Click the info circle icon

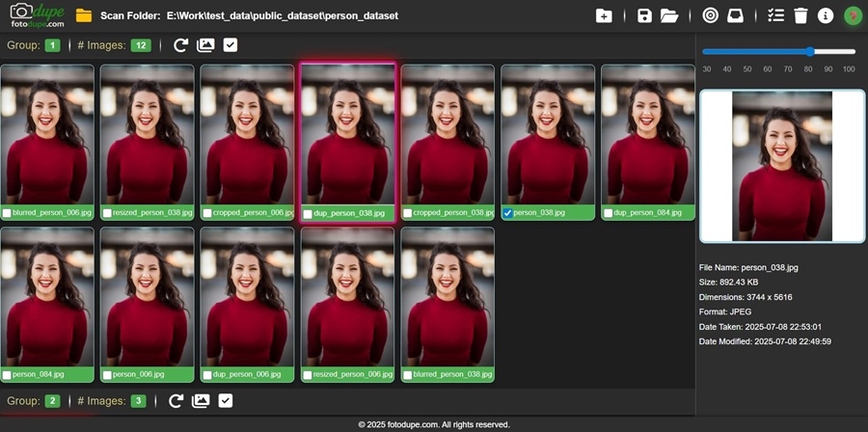tap(826, 15)
